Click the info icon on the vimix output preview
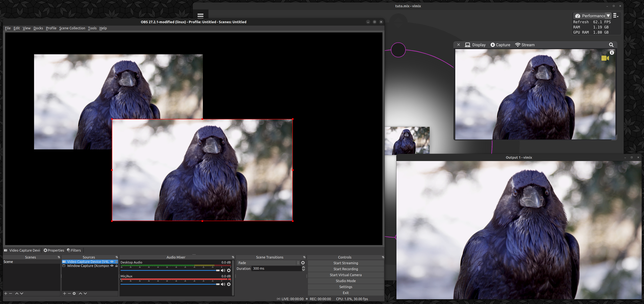Image resolution: width=644 pixels, height=304 pixels. [x=612, y=53]
